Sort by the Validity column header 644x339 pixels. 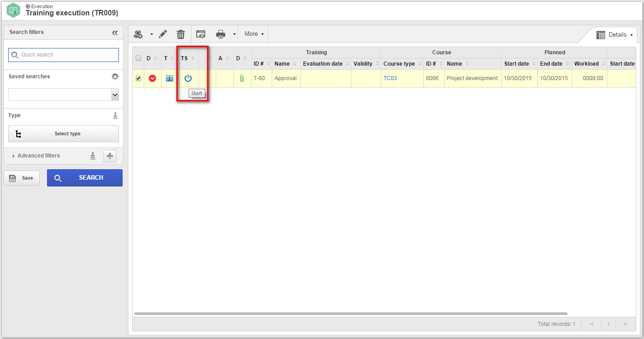[x=366, y=64]
